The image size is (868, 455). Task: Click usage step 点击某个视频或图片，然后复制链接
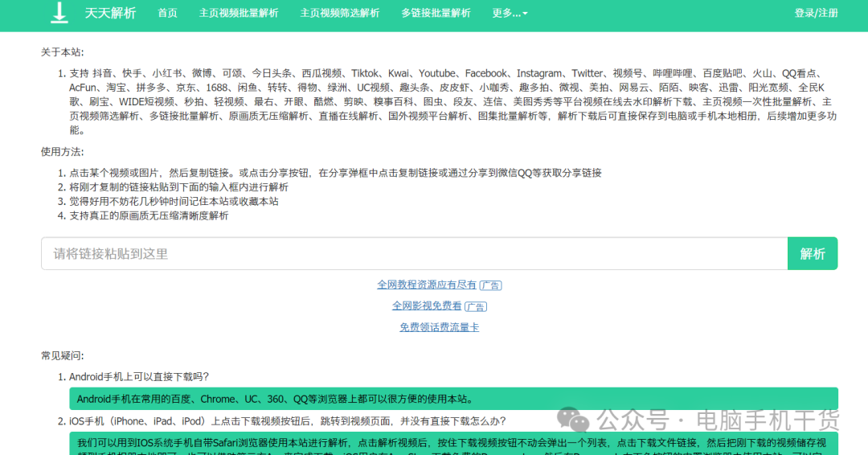(335, 173)
